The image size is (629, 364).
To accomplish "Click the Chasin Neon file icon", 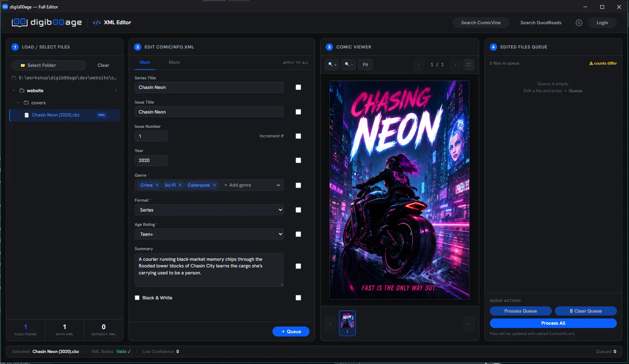I will click(x=27, y=115).
